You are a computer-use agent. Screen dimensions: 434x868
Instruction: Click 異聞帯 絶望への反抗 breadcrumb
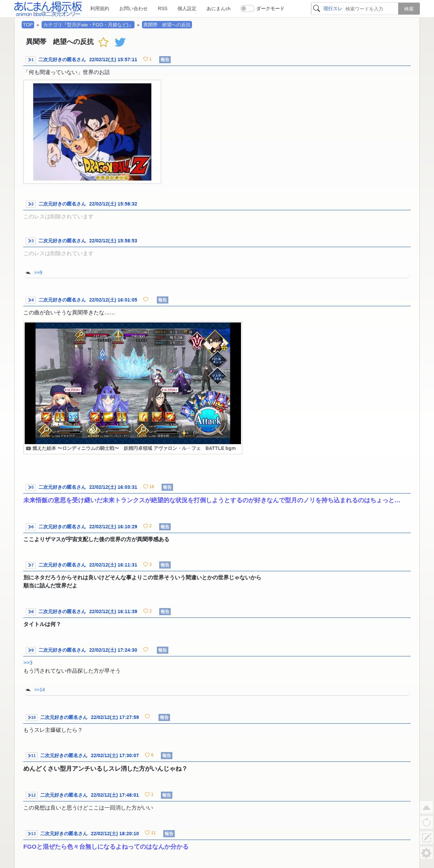(x=167, y=25)
